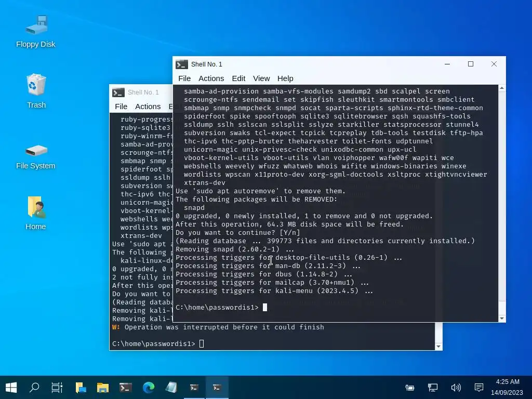532x399 pixels.
Task: Click the network tray icon
Action: [x=433, y=388]
